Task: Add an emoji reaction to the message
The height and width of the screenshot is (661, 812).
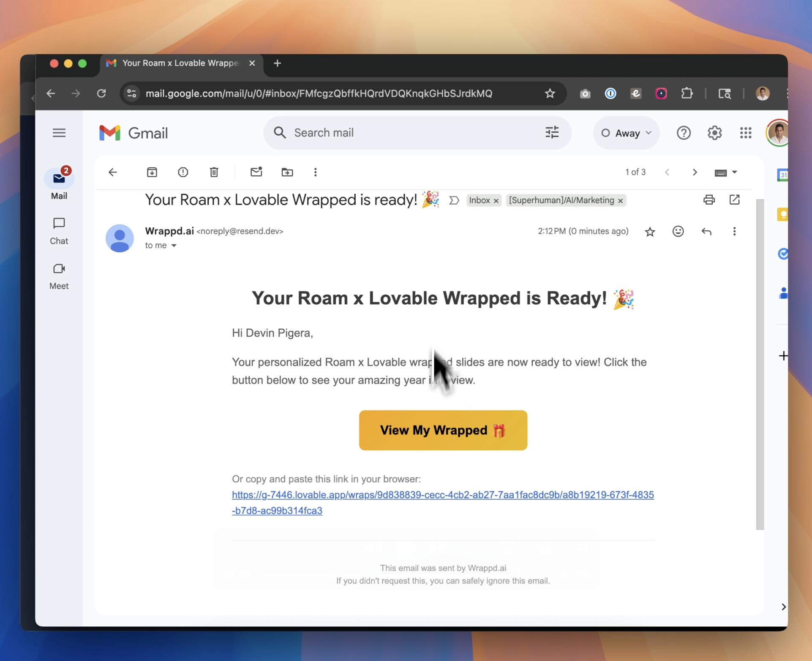Action: [x=678, y=231]
